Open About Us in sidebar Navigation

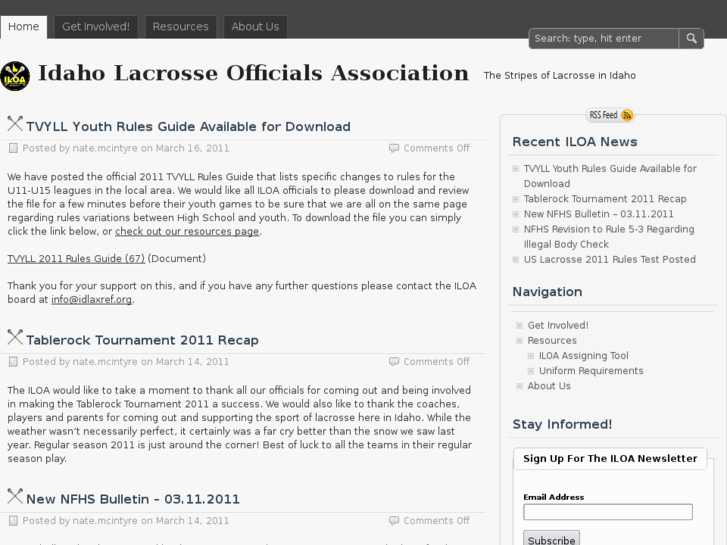click(x=549, y=386)
